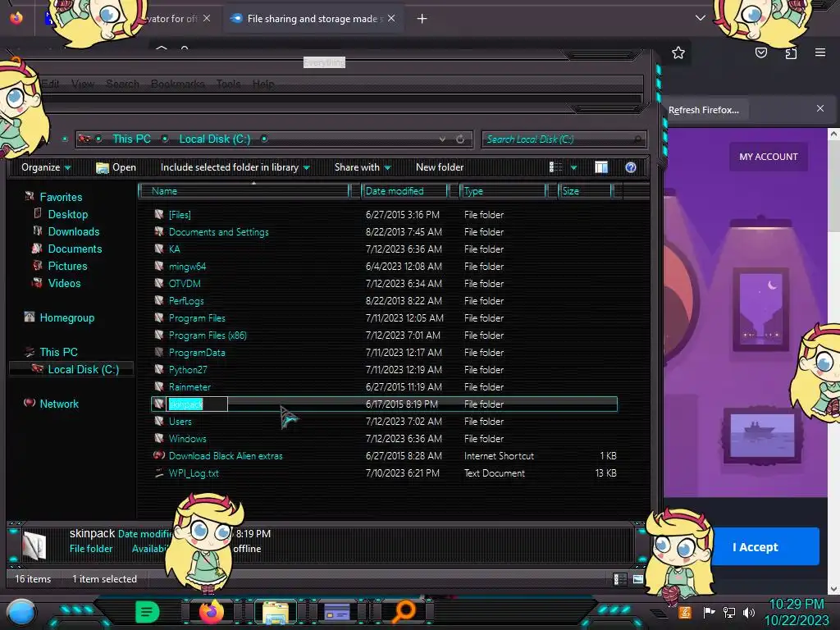Open Videos in Favorites
Screen dimensions: 840x630
64,283
